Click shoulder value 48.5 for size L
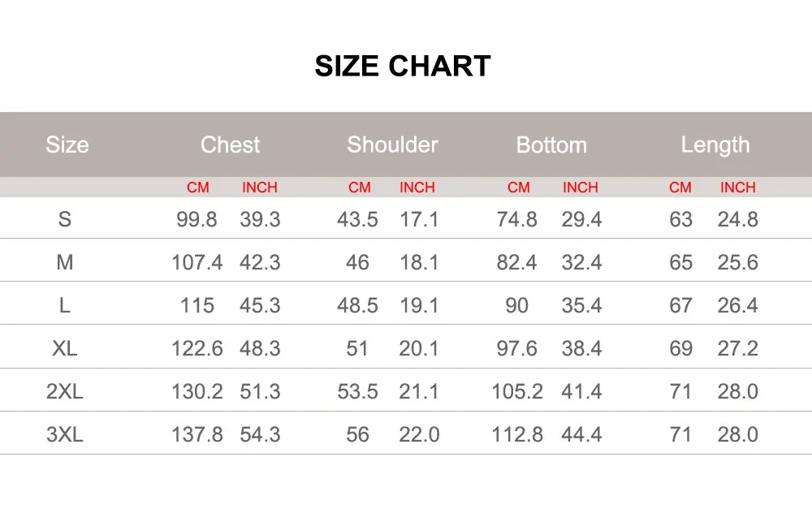This screenshot has height=509, width=812. coord(357,305)
